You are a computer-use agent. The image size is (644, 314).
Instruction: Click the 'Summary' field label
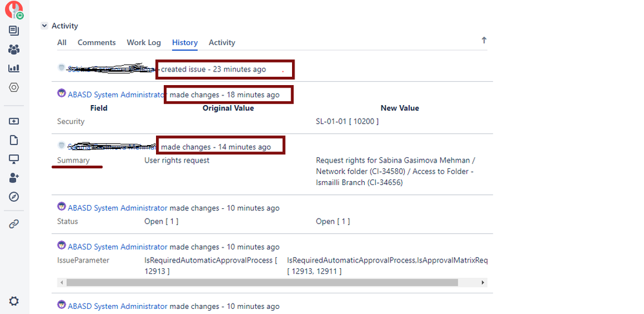[x=73, y=161]
